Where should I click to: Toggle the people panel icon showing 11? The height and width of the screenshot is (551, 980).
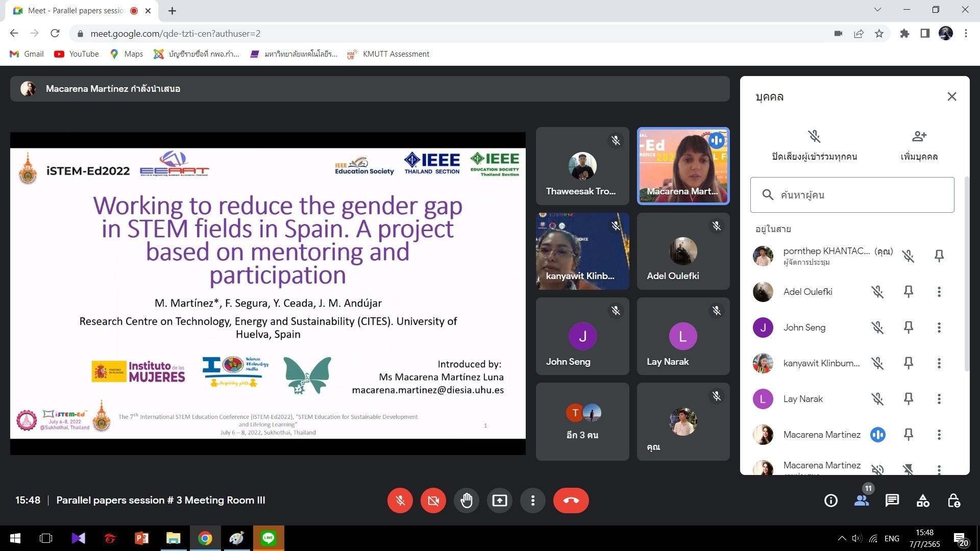[862, 500]
